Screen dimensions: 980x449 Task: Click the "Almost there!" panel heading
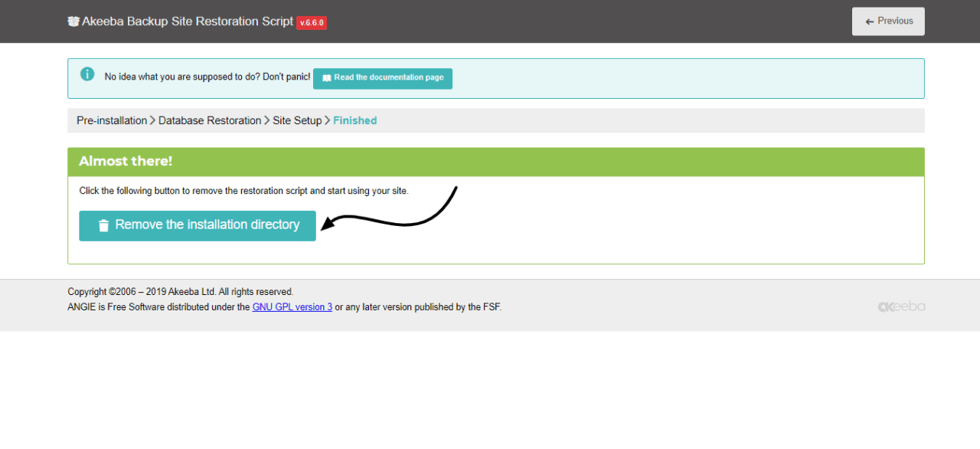tap(126, 161)
